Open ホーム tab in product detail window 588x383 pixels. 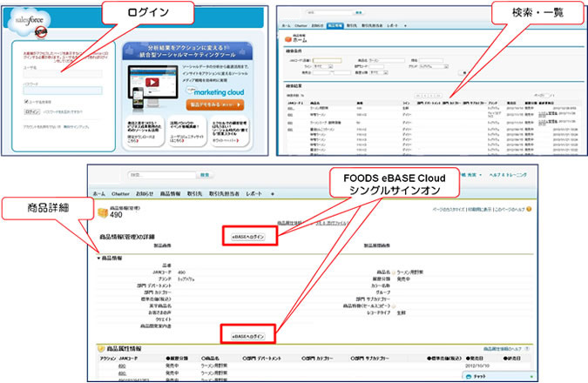click(x=99, y=194)
